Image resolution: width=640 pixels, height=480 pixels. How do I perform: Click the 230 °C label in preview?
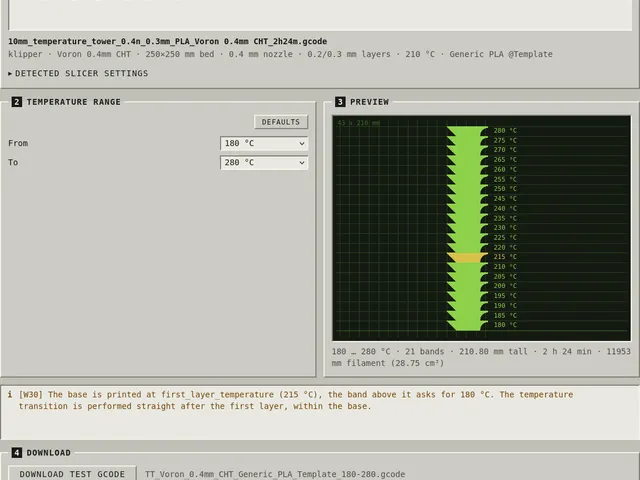(505, 228)
